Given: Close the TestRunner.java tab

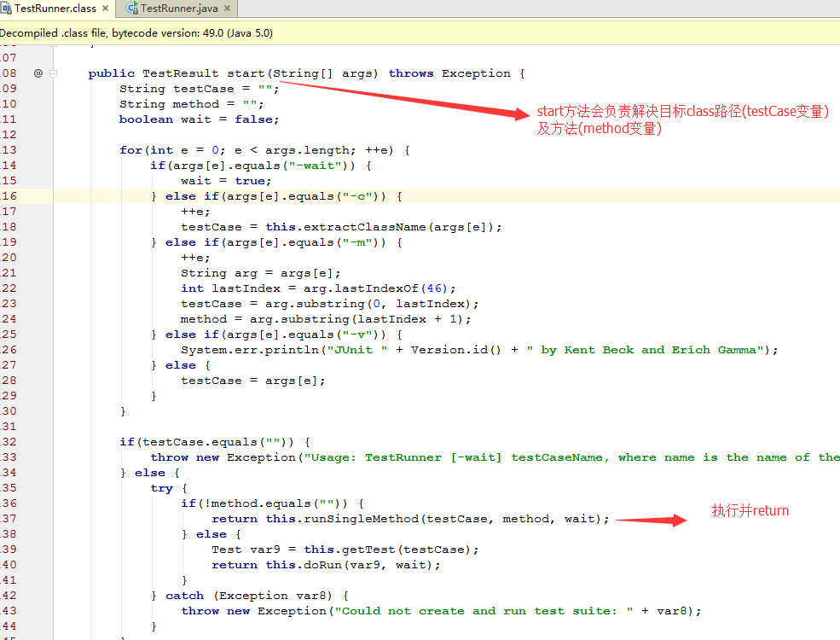Looking at the screenshot, I should [x=227, y=8].
